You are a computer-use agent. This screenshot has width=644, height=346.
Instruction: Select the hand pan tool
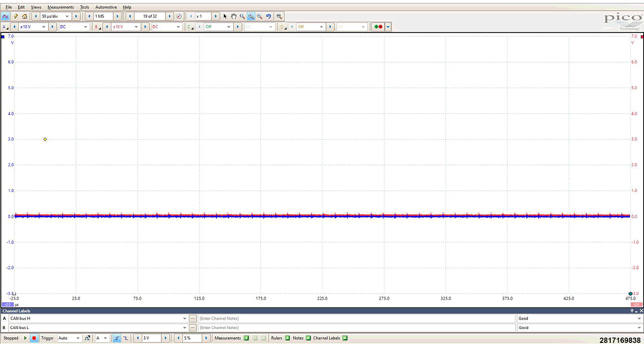click(234, 16)
